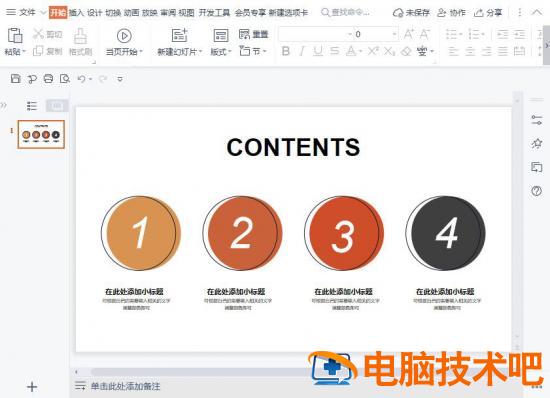Align text to center
The height and width of the screenshot is (398, 550).
tap(470, 52)
